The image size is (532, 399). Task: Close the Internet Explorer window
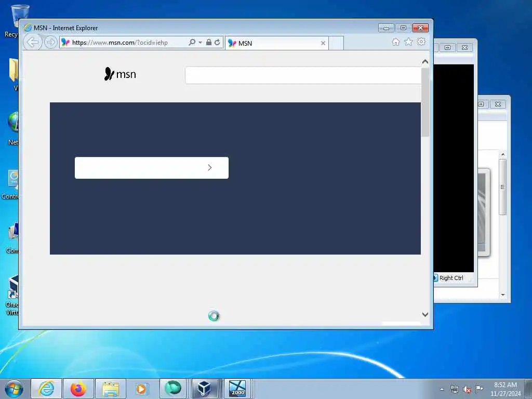pyautogui.click(x=421, y=28)
